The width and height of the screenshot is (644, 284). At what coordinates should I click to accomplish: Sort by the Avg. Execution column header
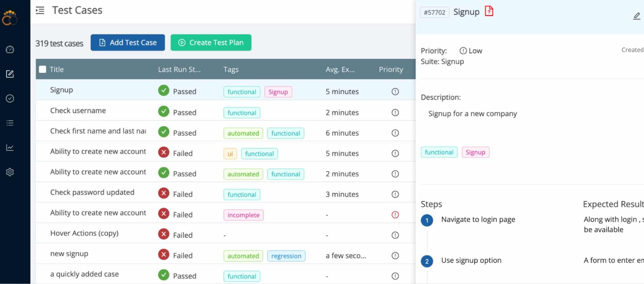coord(340,69)
